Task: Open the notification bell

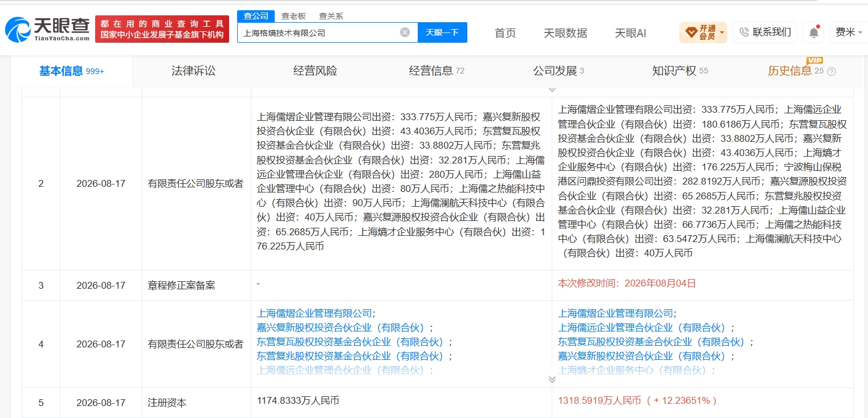Action: (814, 32)
